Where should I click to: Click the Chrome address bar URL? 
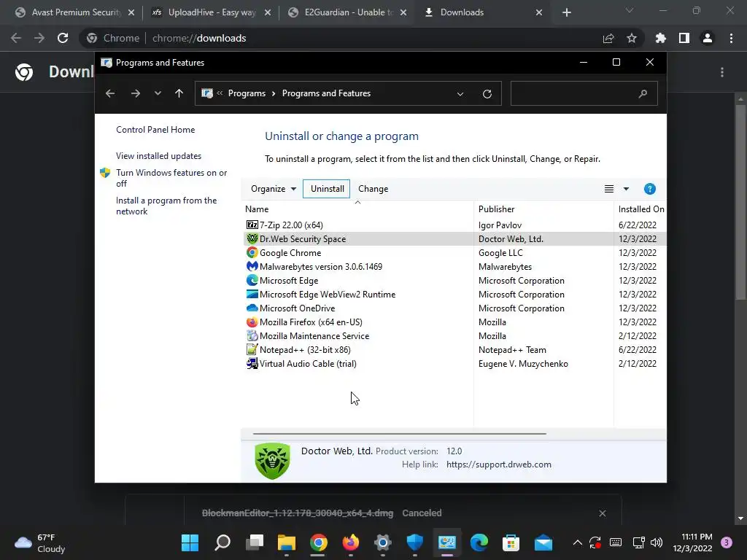point(199,38)
